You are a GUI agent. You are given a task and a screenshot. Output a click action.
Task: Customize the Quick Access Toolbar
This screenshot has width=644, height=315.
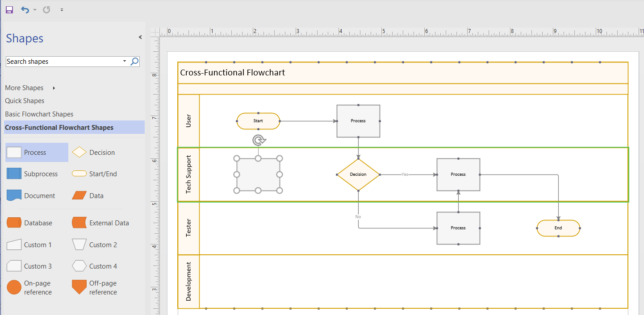62,9
